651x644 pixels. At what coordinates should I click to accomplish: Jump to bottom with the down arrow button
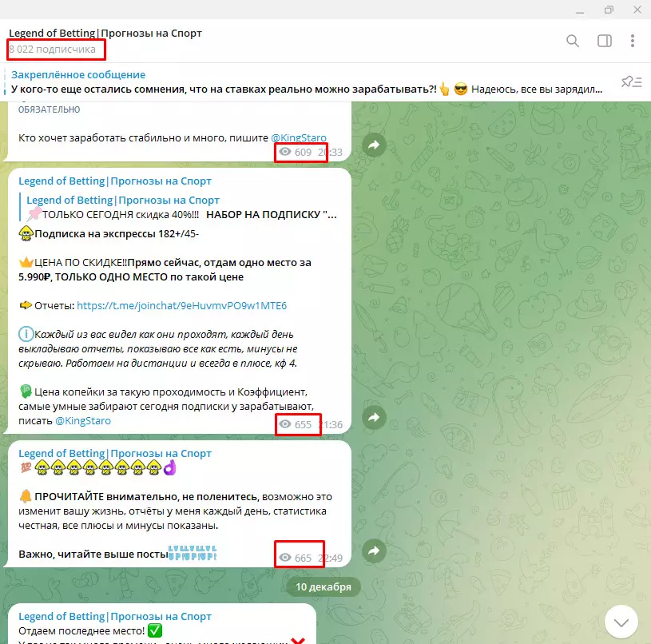[621, 622]
